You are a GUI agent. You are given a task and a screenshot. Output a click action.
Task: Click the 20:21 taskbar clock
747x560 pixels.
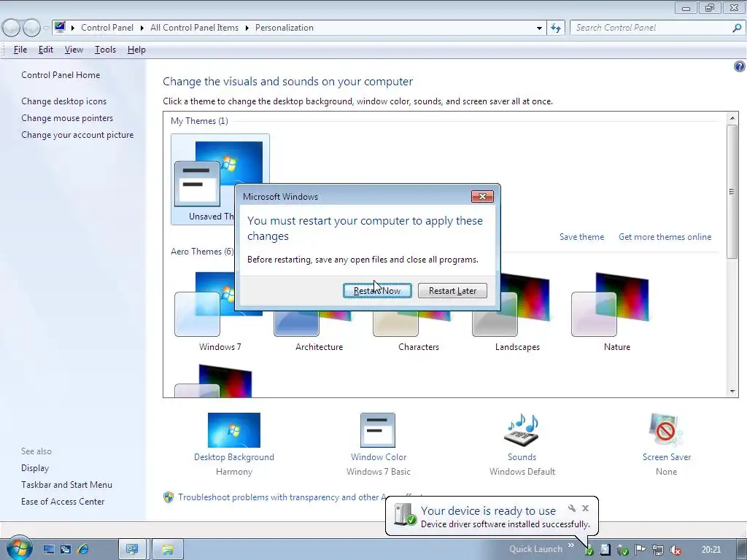711,550
